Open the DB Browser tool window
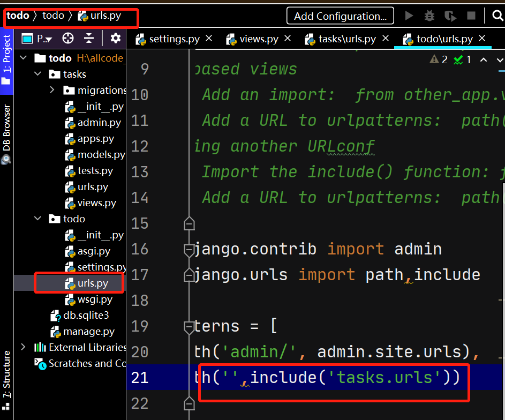This screenshot has width=505, height=420. [6, 134]
